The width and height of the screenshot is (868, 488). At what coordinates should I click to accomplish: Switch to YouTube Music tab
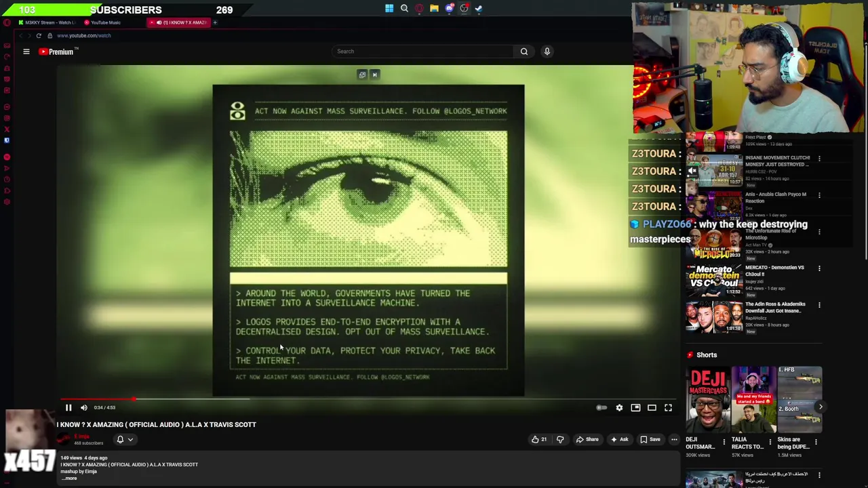(105, 22)
